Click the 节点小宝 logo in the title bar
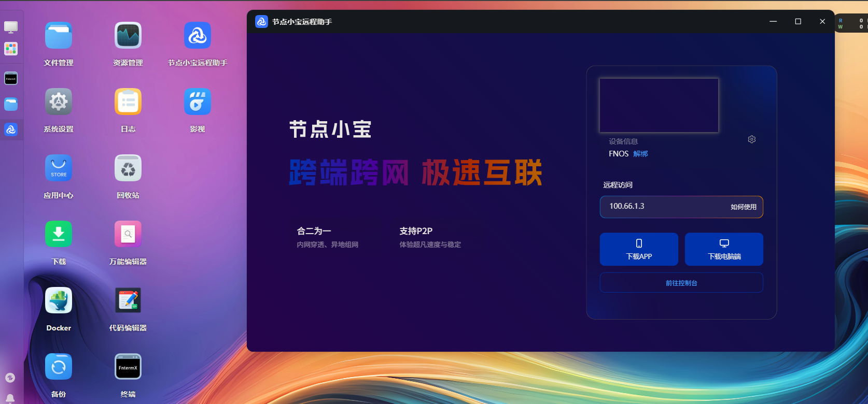The image size is (868, 404). [262, 22]
